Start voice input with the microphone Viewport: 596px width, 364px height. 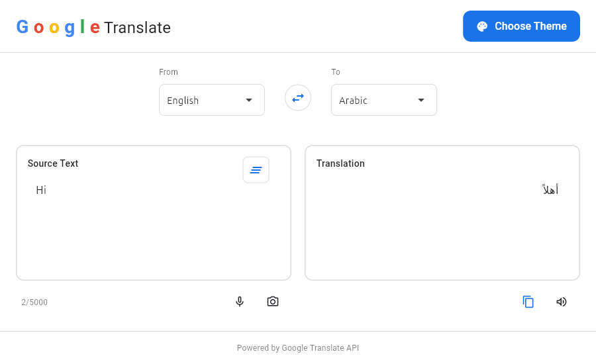click(240, 302)
